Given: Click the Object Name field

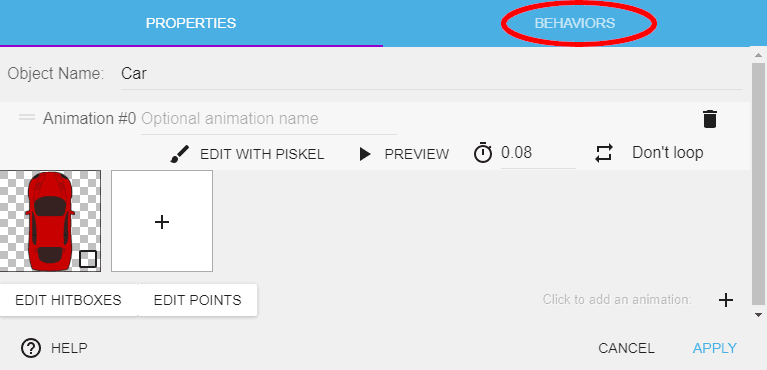Looking at the screenshot, I should (x=431, y=74).
